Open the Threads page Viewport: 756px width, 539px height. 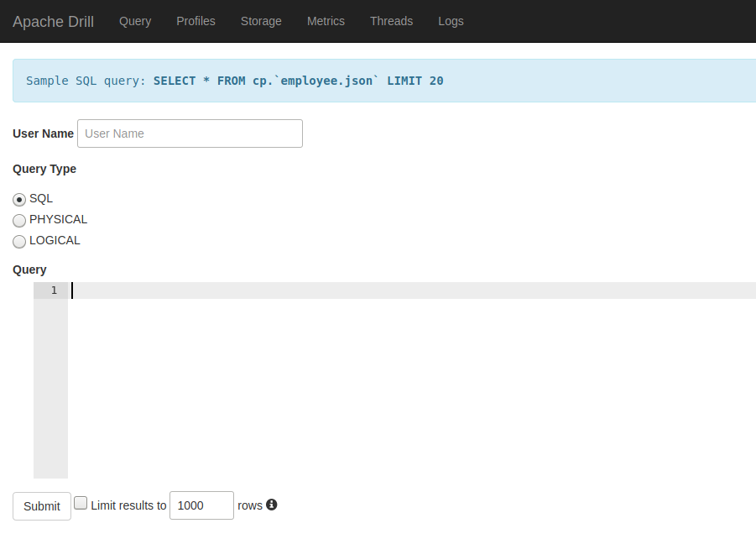point(392,21)
